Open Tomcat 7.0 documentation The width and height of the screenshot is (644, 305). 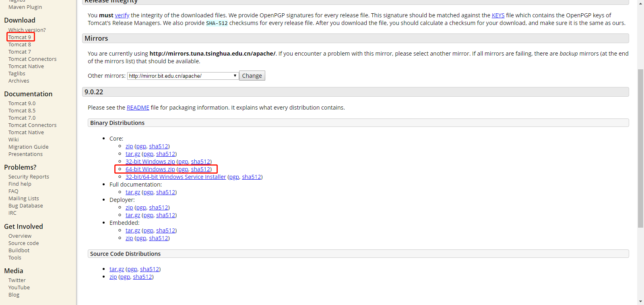[22, 118]
